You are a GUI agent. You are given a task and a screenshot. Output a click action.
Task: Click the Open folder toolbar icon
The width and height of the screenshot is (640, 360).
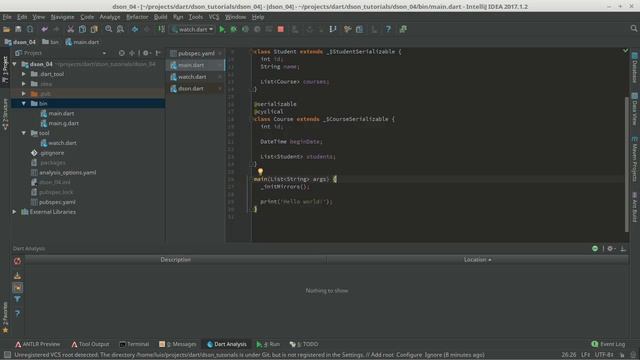coord(7,29)
